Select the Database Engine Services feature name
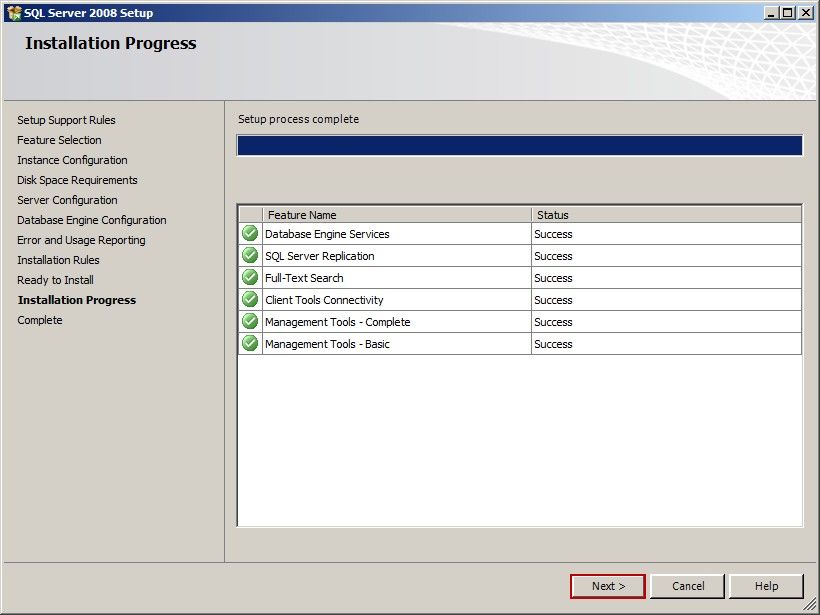This screenshot has height=615, width=820. pos(327,234)
